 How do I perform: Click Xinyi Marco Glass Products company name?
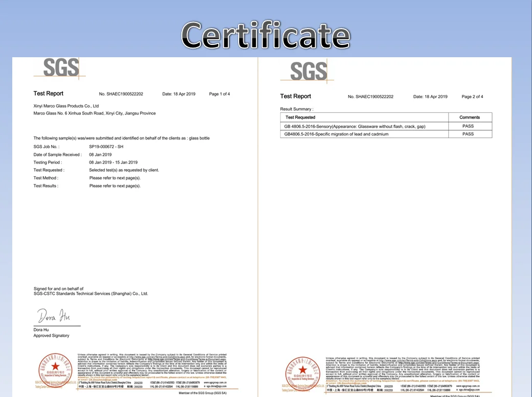pyautogui.click(x=66, y=106)
